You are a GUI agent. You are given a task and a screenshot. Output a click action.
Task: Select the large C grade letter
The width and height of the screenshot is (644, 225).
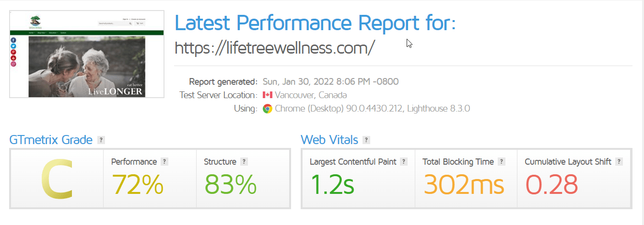tap(57, 179)
